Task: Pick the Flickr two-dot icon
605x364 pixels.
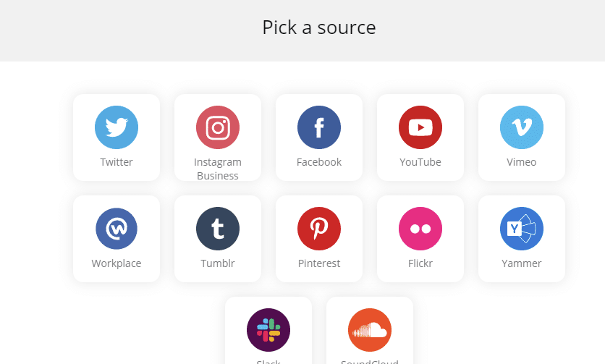Action: coord(420,229)
